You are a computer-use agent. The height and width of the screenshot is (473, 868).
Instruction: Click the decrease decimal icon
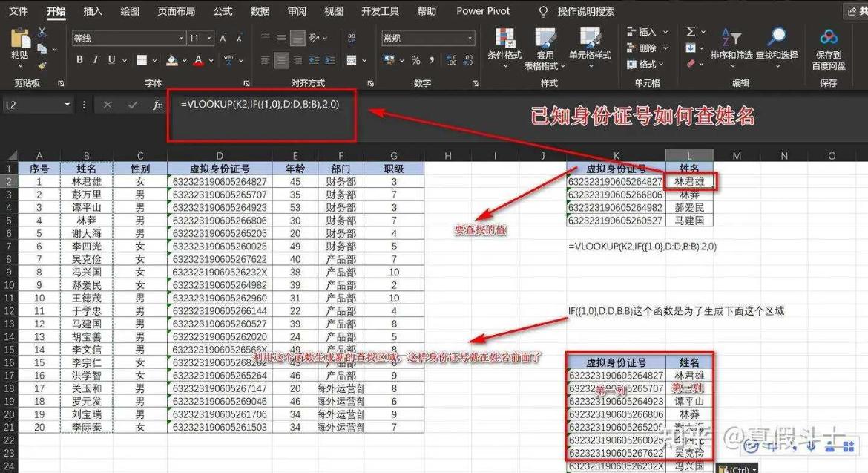coord(468,60)
